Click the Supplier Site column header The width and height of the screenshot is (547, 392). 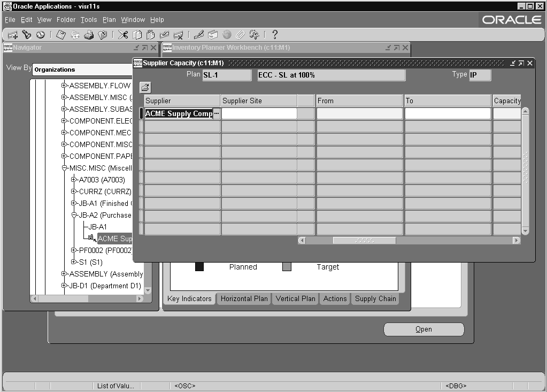click(x=259, y=101)
